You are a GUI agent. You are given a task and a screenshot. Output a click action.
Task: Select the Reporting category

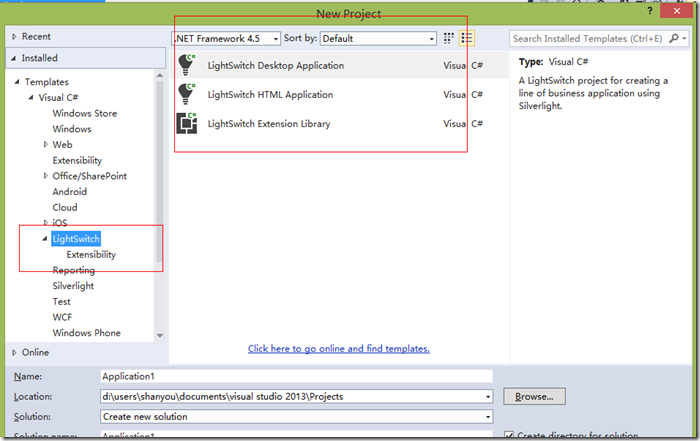[x=74, y=270]
